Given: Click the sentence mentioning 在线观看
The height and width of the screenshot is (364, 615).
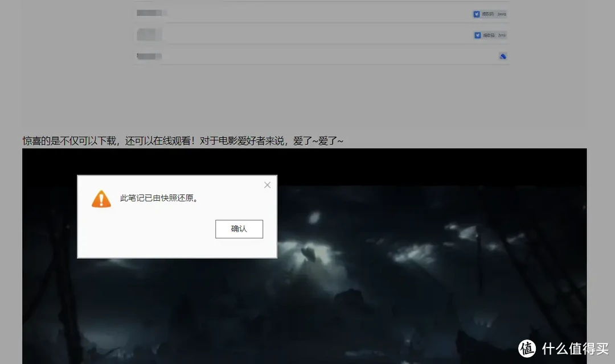Looking at the screenshot, I should pos(182,140).
